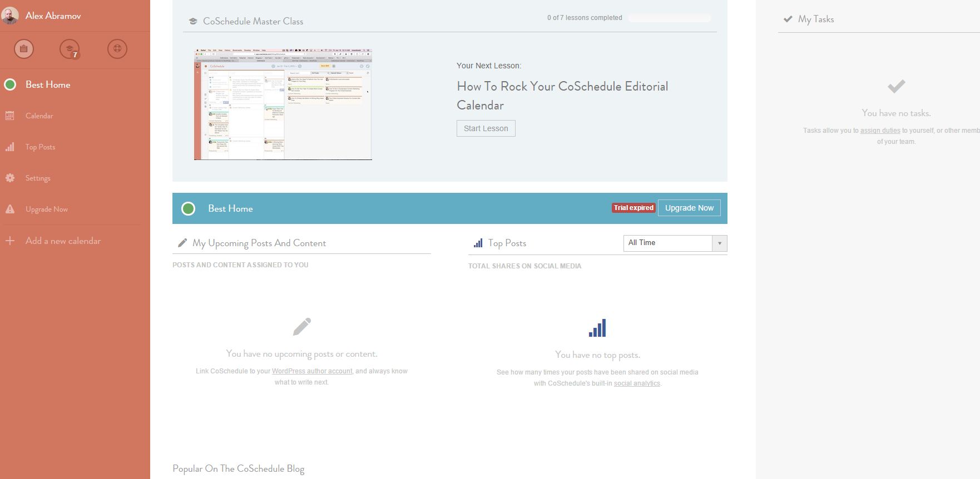
Task: Follow the WordPress author account link
Action: tap(312, 371)
